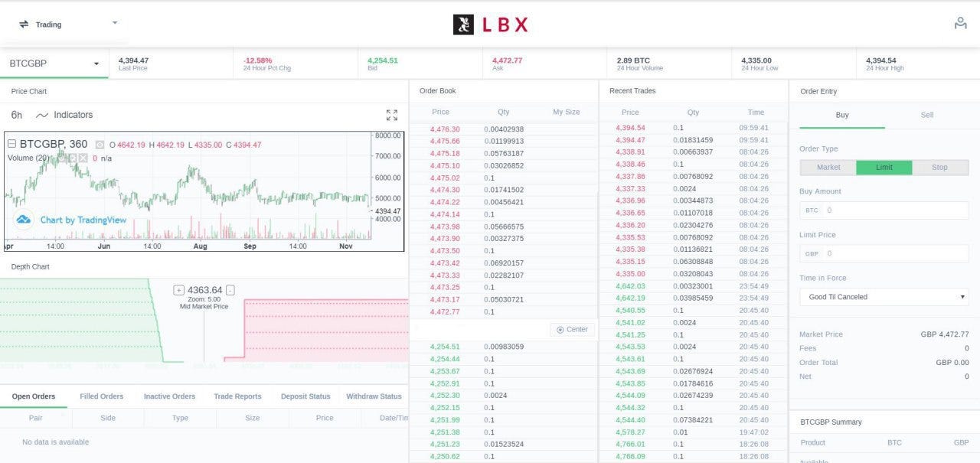Click the Time column header in Recent Trades
980x463 pixels.
[x=756, y=112]
